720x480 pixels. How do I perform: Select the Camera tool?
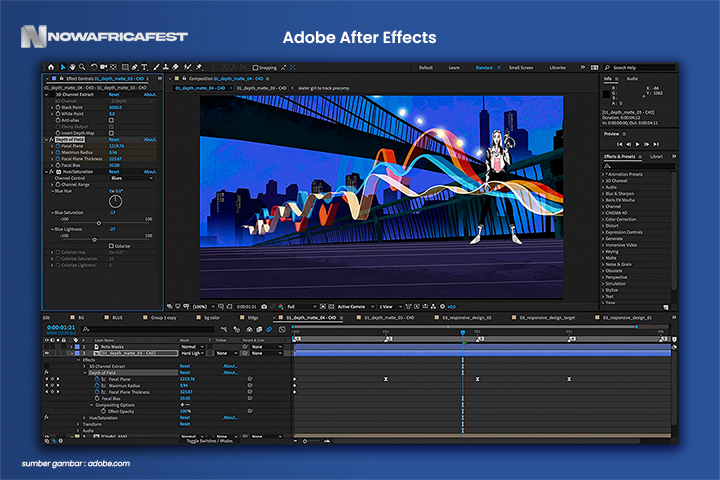point(104,67)
